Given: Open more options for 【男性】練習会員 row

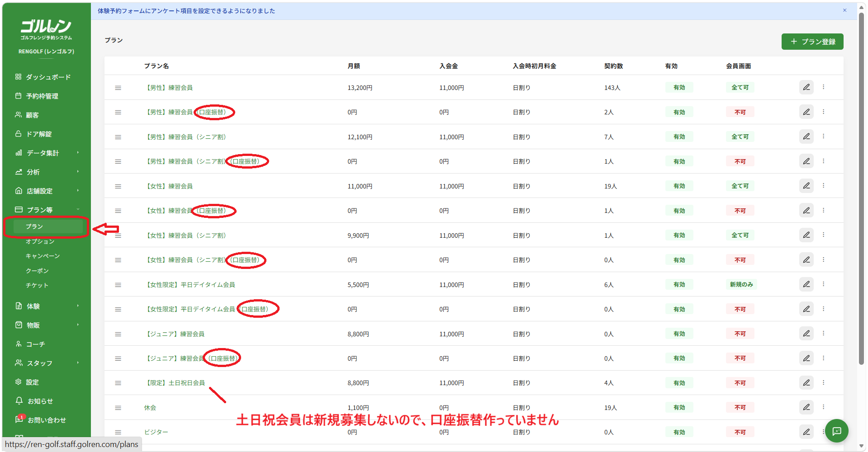Looking at the screenshot, I should click(823, 87).
